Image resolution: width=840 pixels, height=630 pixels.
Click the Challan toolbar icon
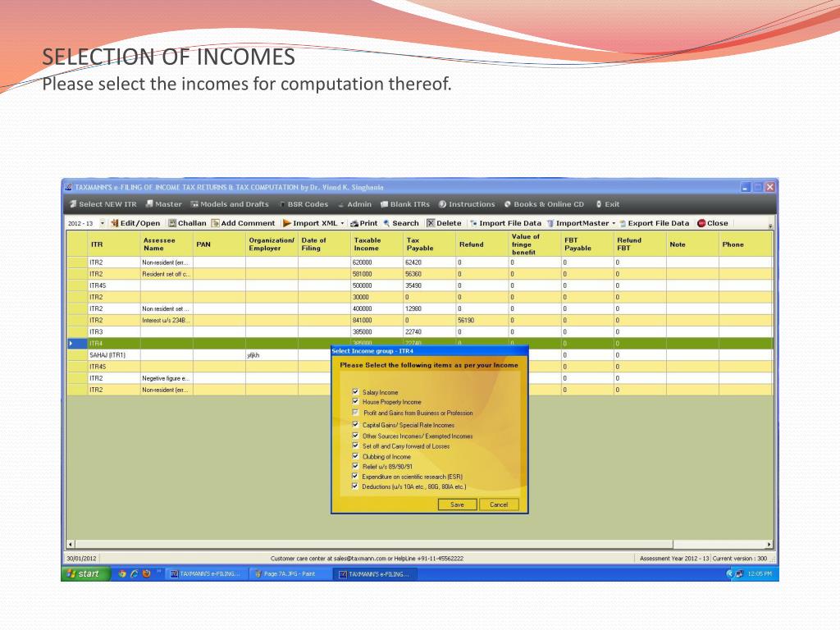[172, 223]
